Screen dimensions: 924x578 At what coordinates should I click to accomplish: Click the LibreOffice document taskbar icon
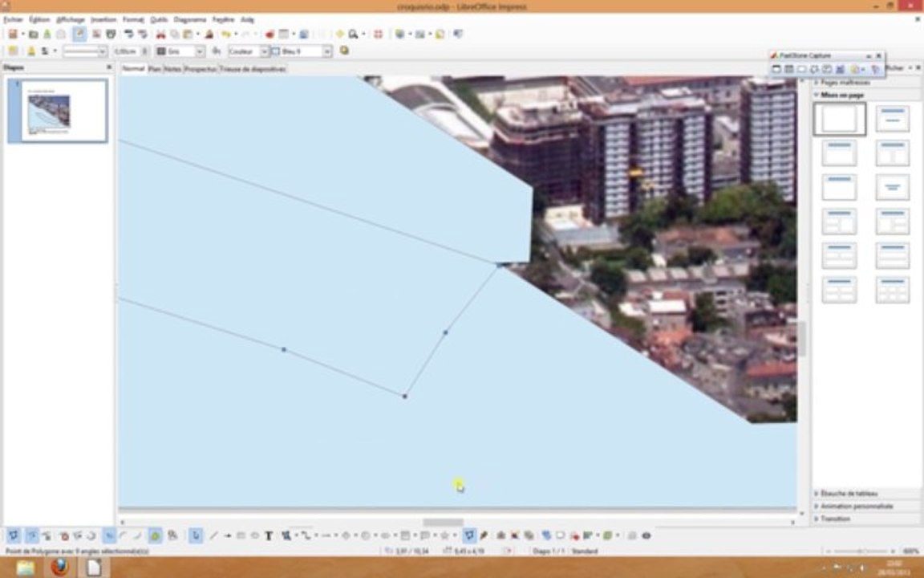[x=94, y=568]
